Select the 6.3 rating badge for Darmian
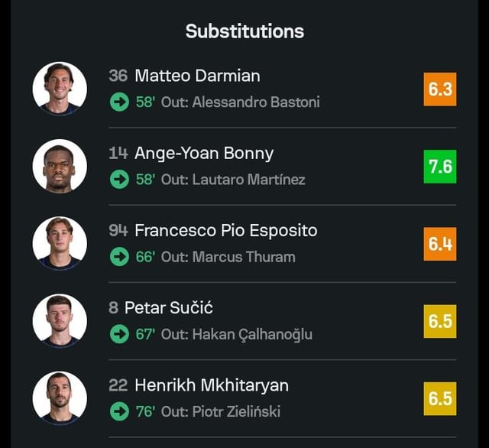Viewport: 489px width, 448px height. (x=440, y=89)
